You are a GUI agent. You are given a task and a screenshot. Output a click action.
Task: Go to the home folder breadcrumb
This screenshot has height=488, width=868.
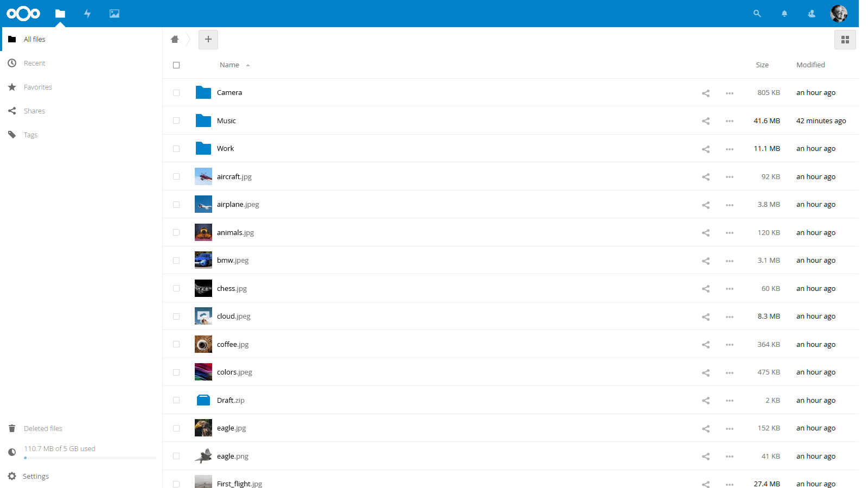(175, 39)
